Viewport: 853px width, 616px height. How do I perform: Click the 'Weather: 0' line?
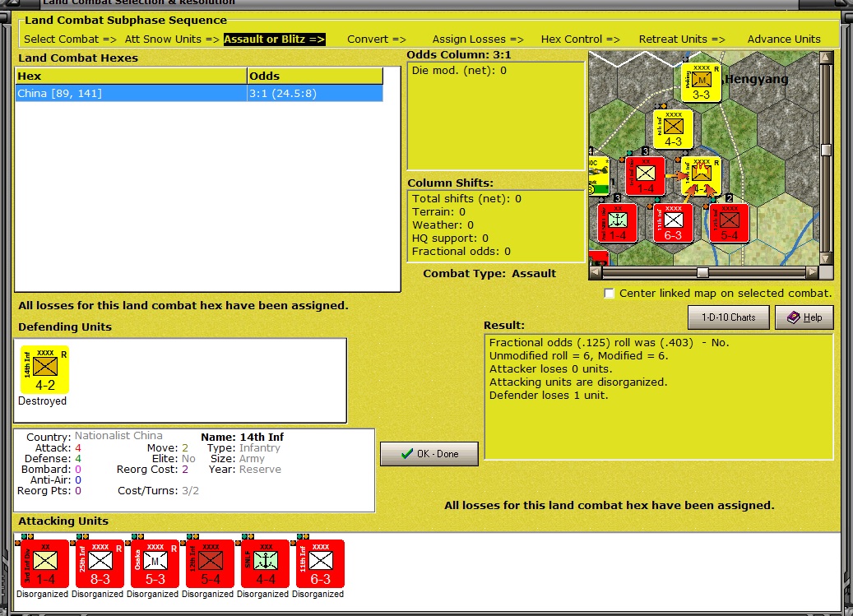tap(443, 225)
